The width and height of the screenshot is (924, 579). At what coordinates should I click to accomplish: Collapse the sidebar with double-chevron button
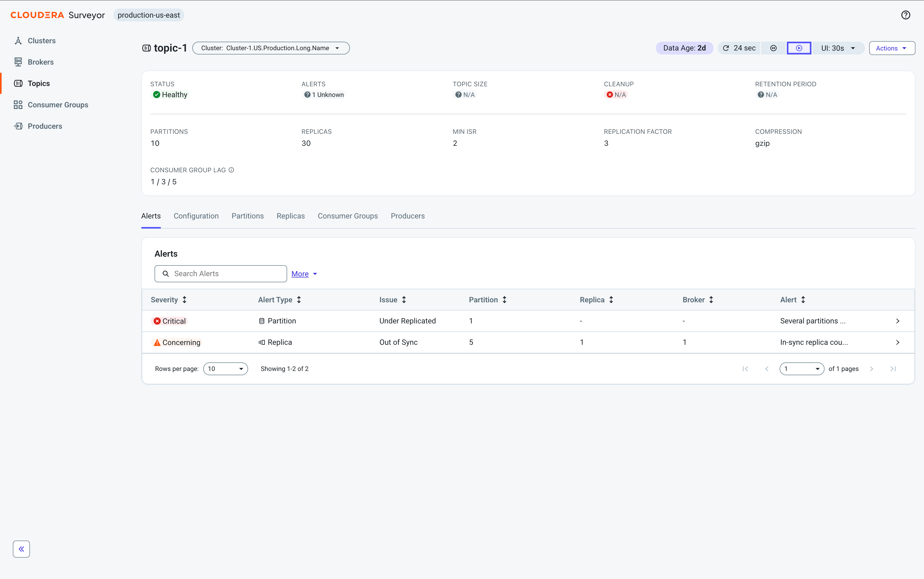(x=21, y=549)
